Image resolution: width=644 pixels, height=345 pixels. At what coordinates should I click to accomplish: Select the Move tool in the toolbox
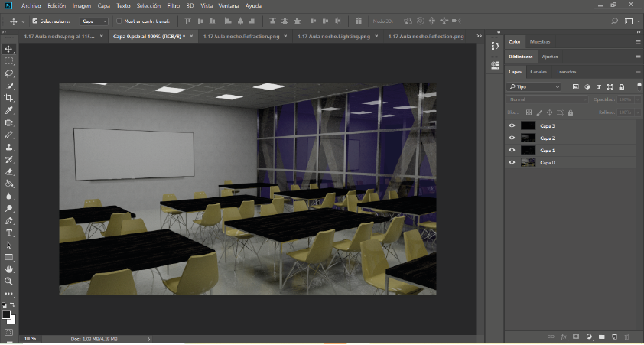8,49
